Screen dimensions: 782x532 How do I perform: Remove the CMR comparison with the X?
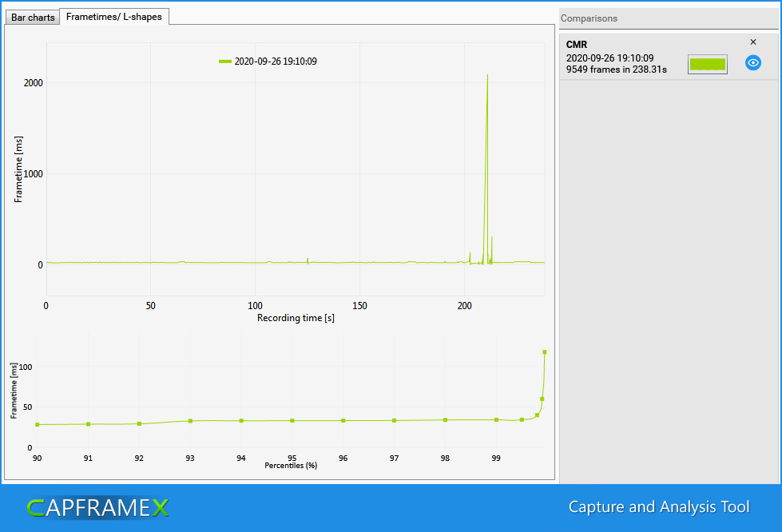[x=753, y=42]
